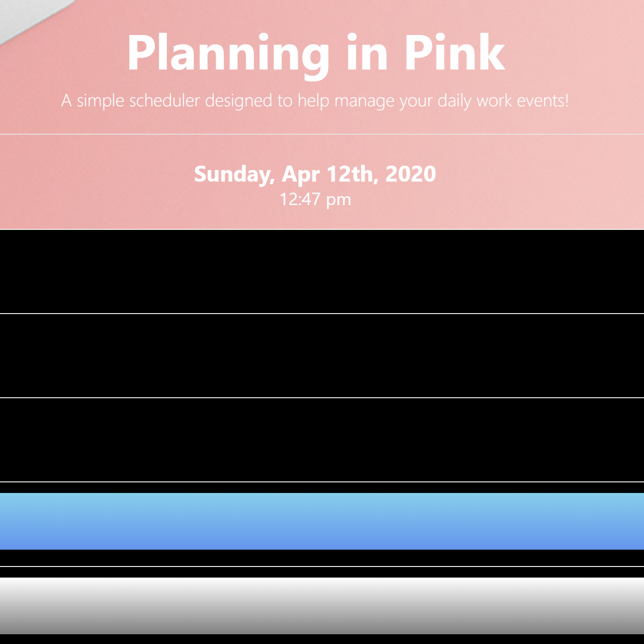Click the word "Pink" in the title
This screenshot has width=644, height=644.
pyautogui.click(x=454, y=53)
